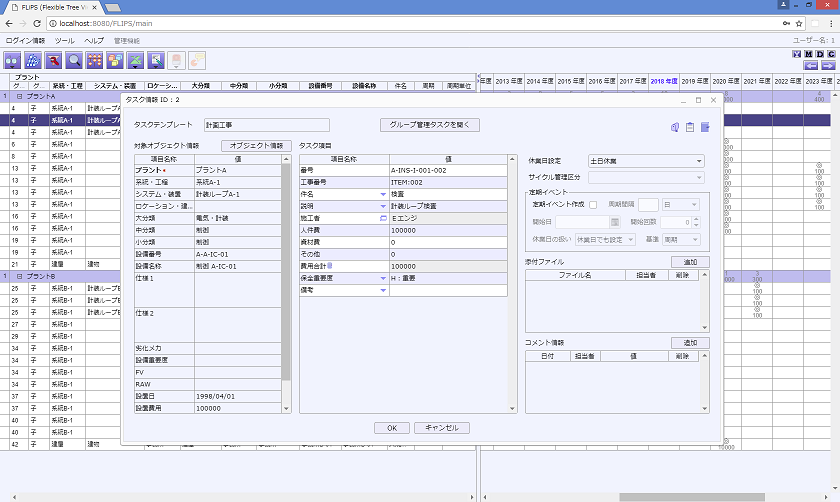
Task: Click the clipboard paste icon in task dialog
Action: click(690, 127)
